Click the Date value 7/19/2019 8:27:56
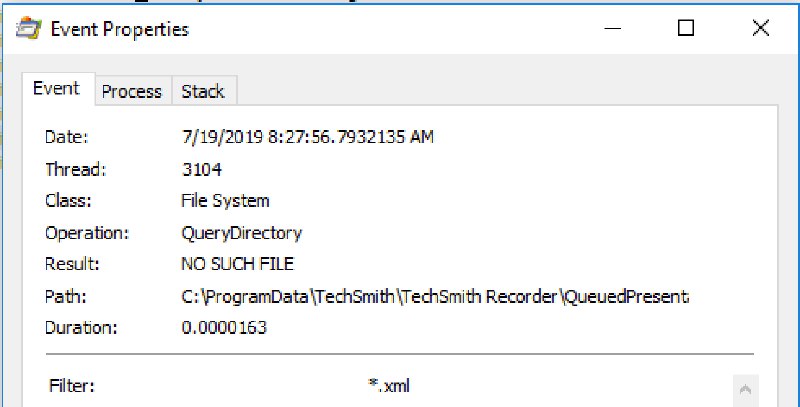Screen dimensions: 800x407 click(x=307, y=137)
